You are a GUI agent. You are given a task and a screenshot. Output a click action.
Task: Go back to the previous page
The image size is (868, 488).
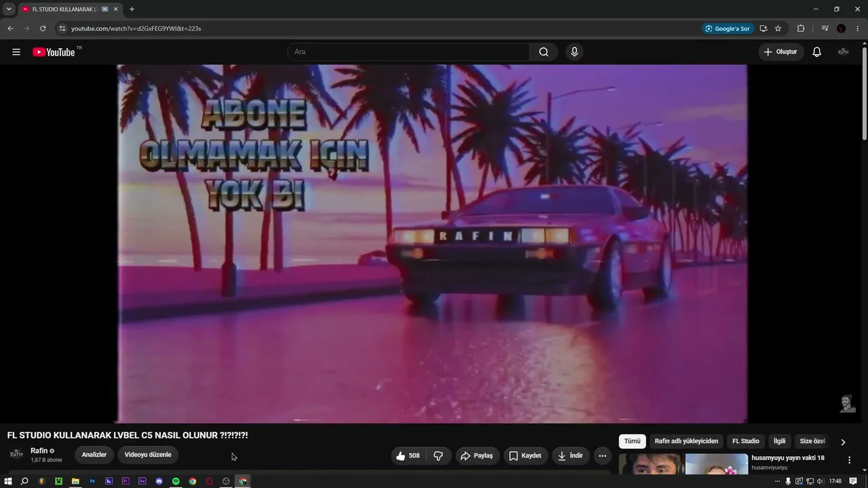(10, 28)
